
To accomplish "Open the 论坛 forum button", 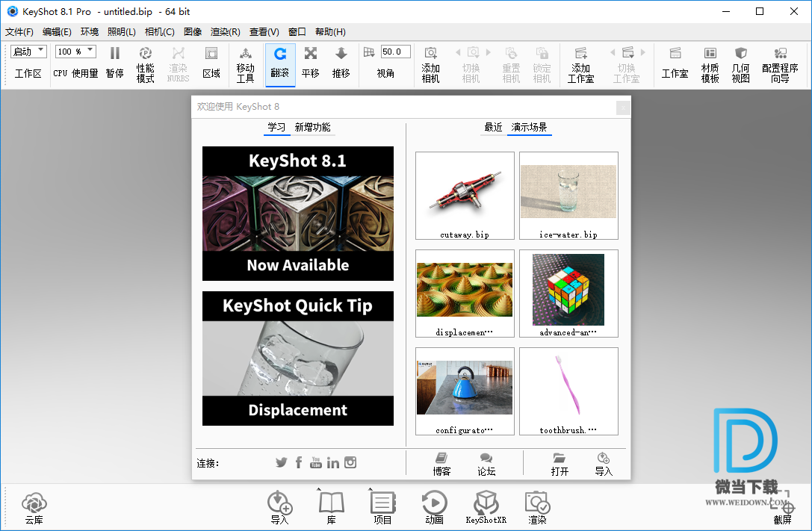I will [486, 465].
